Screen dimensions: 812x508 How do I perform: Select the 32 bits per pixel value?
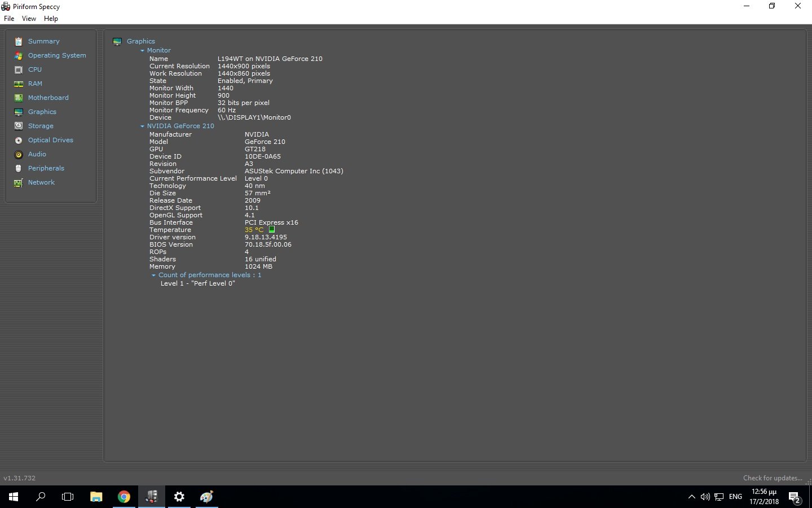click(x=244, y=103)
